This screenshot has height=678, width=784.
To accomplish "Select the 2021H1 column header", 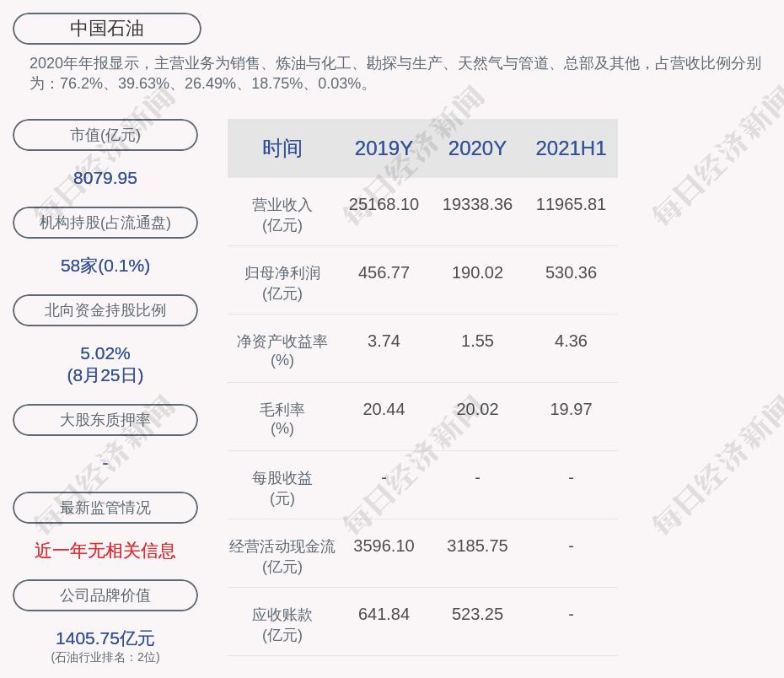I will point(571,148).
